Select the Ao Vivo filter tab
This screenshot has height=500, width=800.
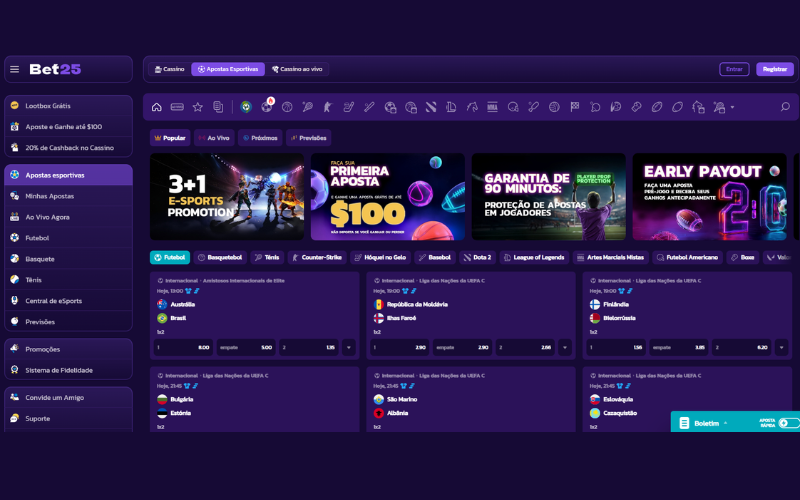tap(214, 138)
